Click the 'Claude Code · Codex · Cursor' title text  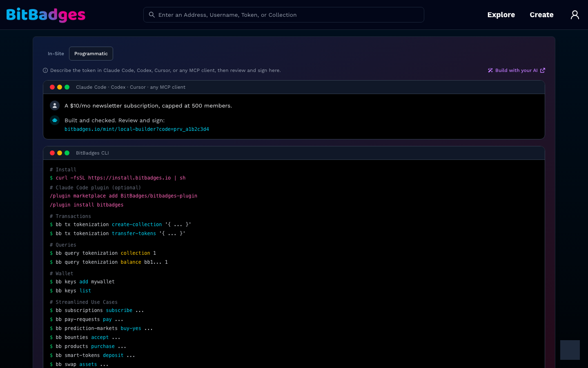coord(131,87)
